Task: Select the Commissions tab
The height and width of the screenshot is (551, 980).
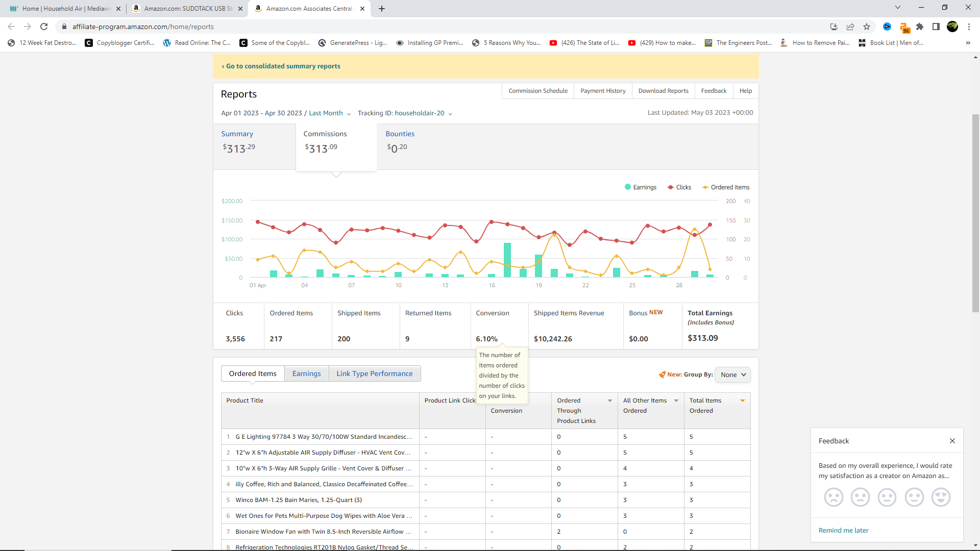Action: [x=336, y=147]
